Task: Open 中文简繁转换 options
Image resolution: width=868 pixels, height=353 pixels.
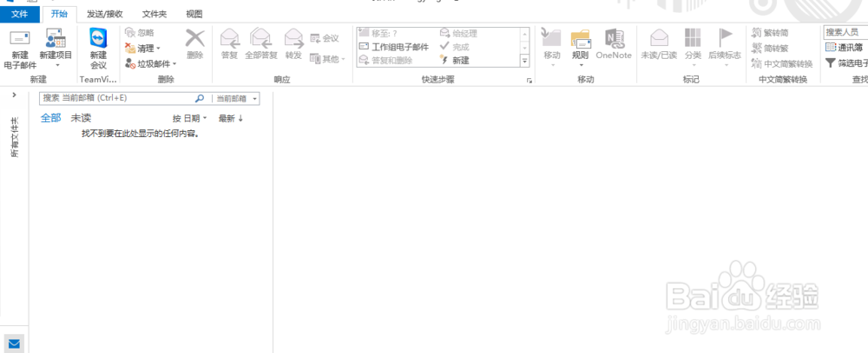Action: tap(782, 63)
